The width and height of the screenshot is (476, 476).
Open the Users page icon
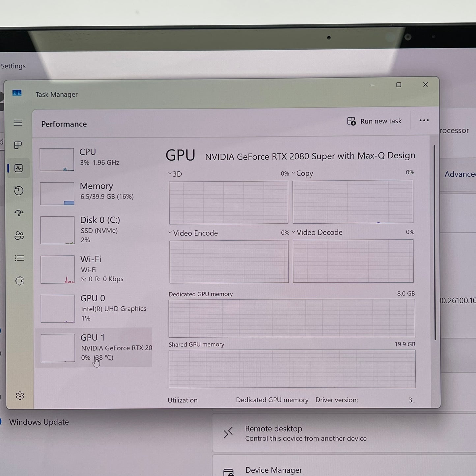click(19, 236)
